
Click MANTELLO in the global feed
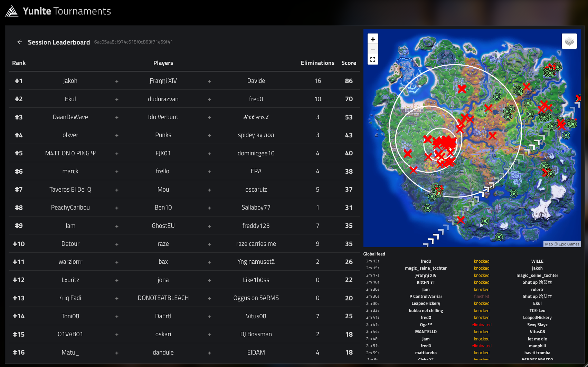pos(426,332)
